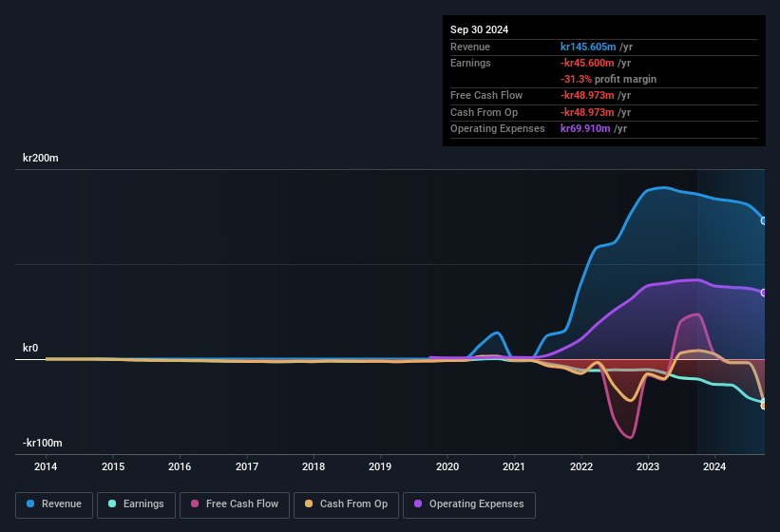This screenshot has height=532, width=780.
Task: Click the Earnings label in tooltip
Action: point(470,63)
